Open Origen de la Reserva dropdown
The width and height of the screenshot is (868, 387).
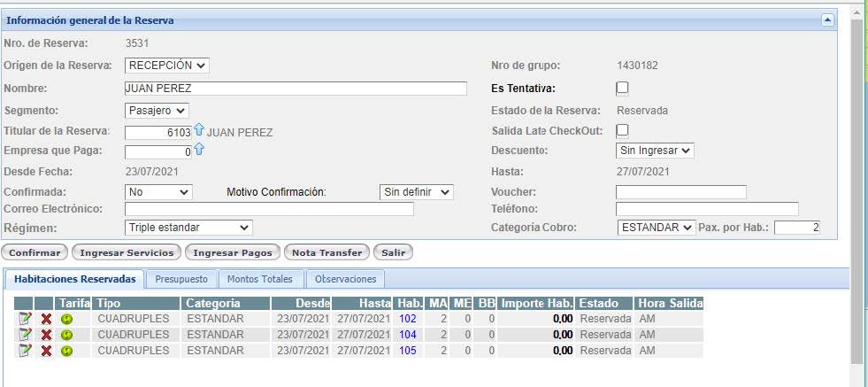[x=167, y=66]
